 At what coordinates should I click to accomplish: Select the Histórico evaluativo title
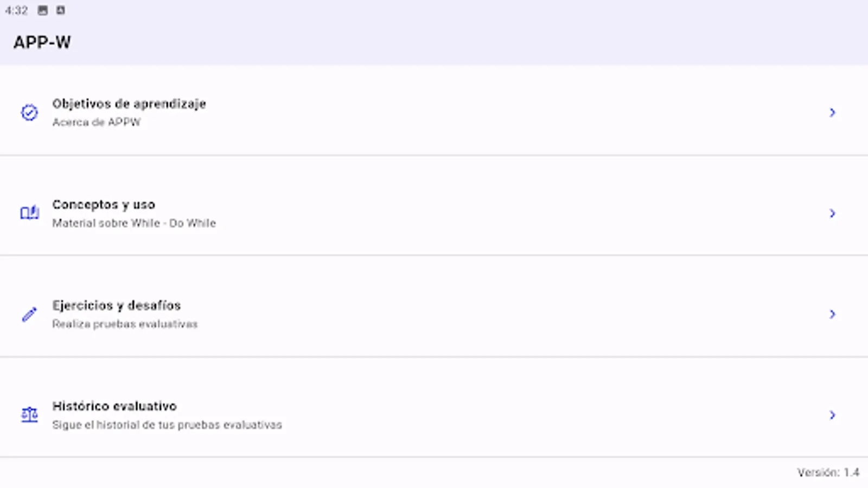114,406
